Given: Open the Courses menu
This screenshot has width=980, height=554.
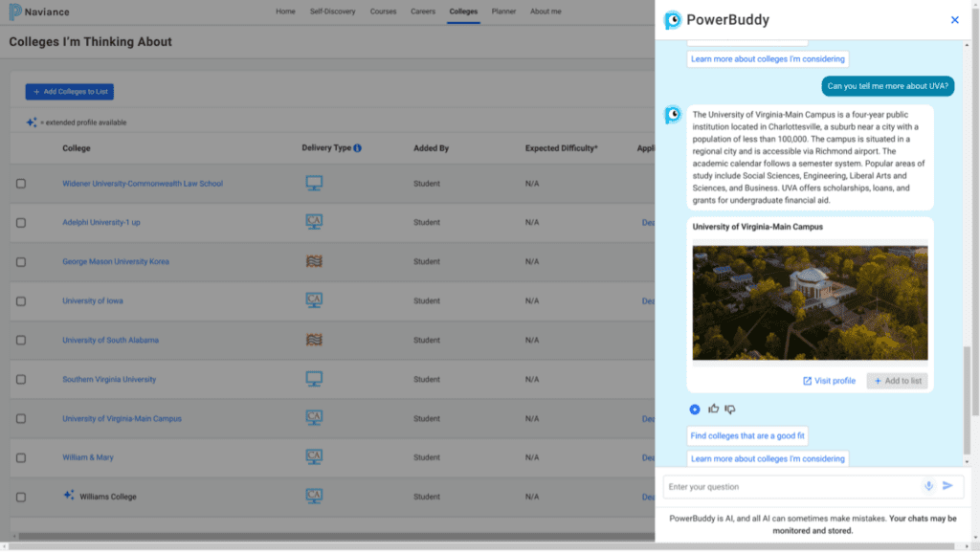Looking at the screenshot, I should click(383, 11).
